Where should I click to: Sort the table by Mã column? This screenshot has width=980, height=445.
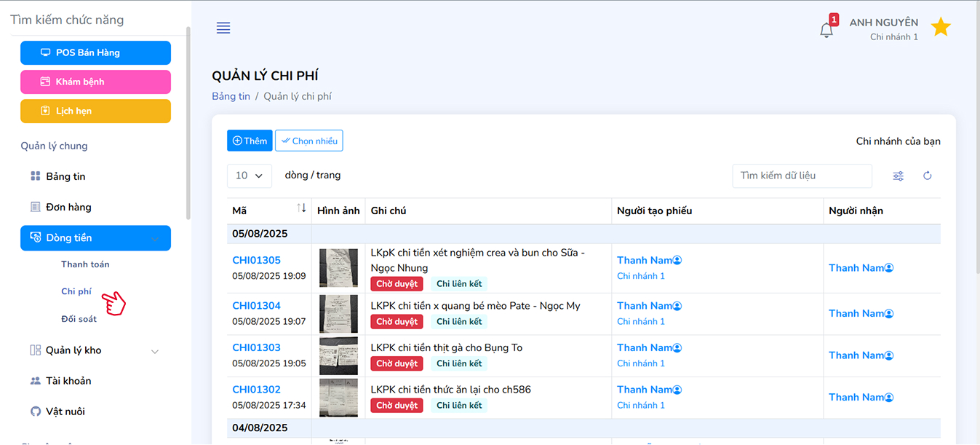[x=302, y=209]
